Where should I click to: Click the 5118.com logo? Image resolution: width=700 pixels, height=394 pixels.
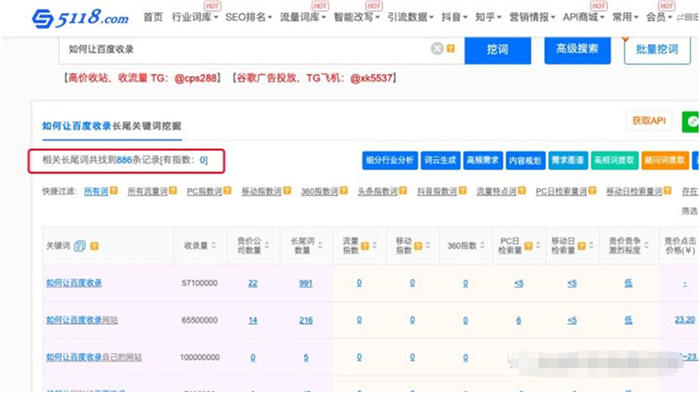pos(80,18)
